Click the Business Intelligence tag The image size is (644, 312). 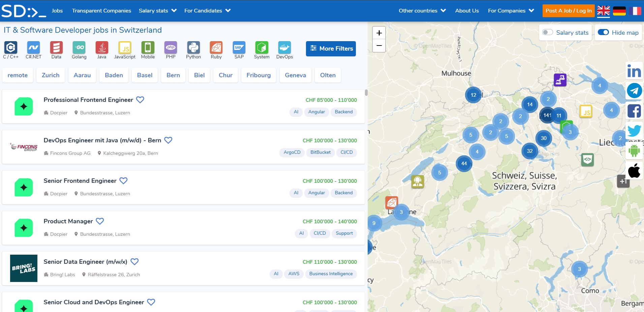[331, 274]
